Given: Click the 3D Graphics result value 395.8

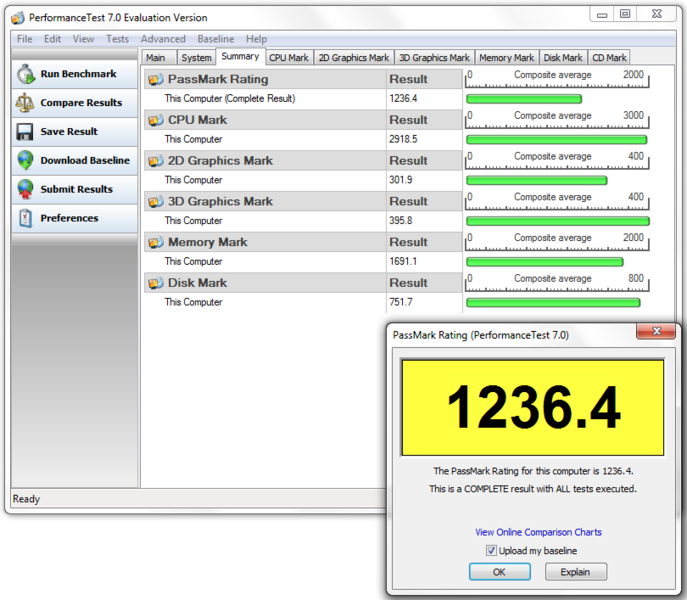Looking at the screenshot, I should [x=400, y=221].
